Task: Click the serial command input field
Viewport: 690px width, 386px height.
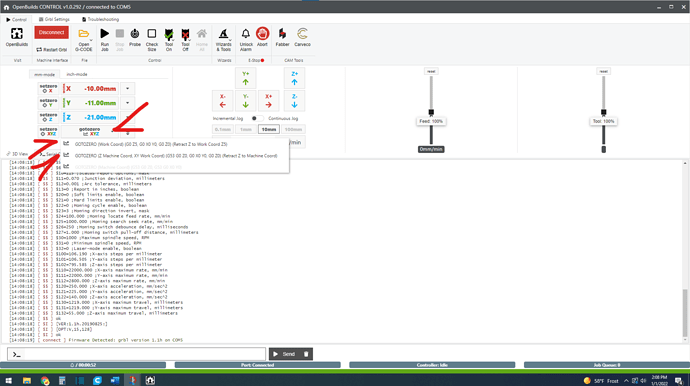Action: pos(136,354)
